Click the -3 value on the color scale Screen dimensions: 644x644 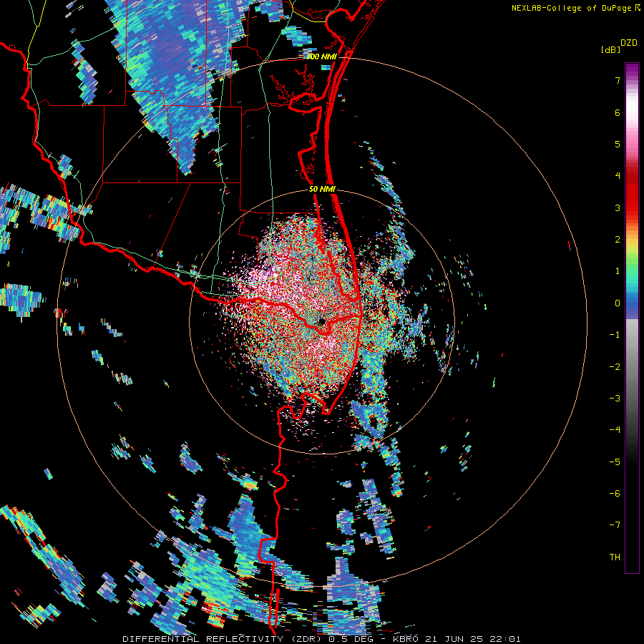pyautogui.click(x=615, y=399)
